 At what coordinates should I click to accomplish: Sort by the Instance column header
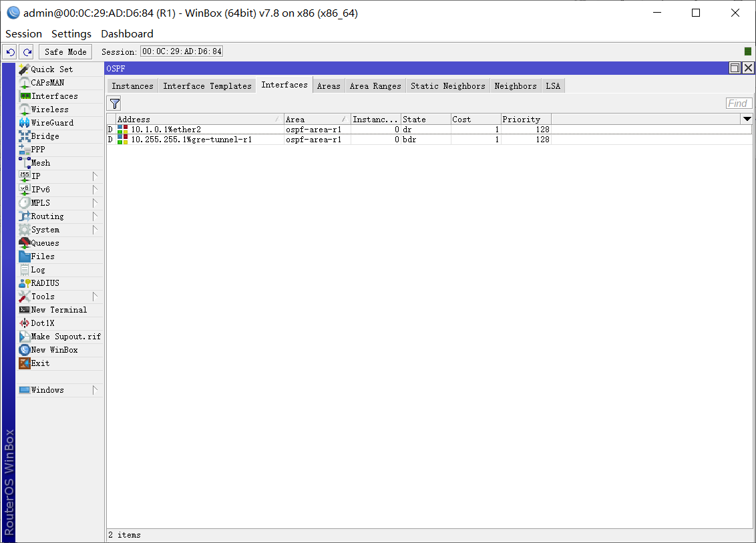pyautogui.click(x=375, y=119)
